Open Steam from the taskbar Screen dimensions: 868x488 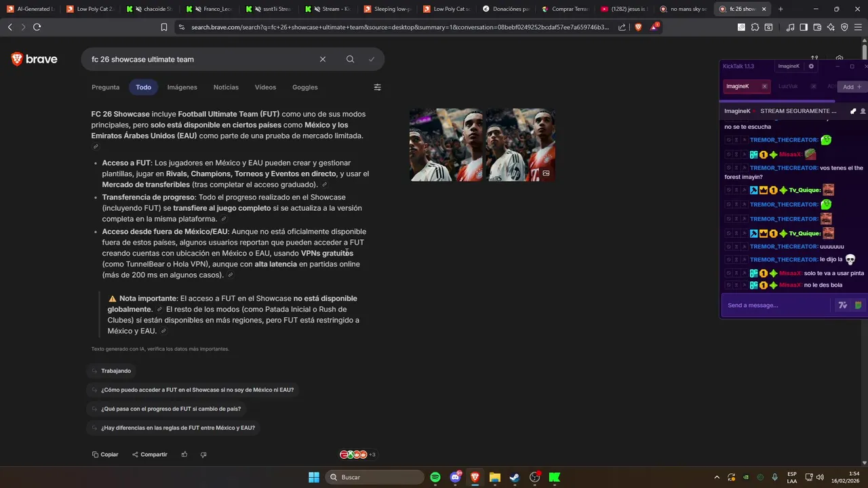515,477
